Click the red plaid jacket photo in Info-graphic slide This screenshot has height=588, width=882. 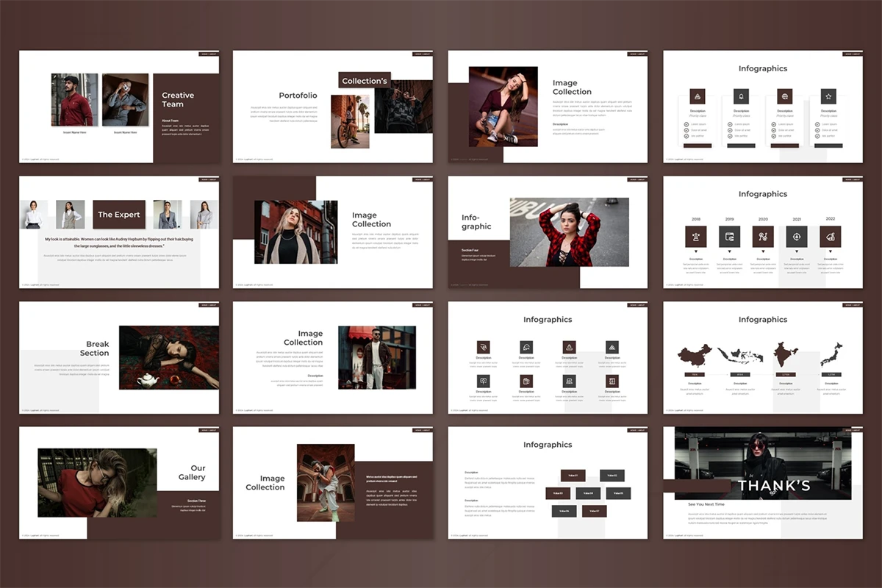(x=569, y=232)
